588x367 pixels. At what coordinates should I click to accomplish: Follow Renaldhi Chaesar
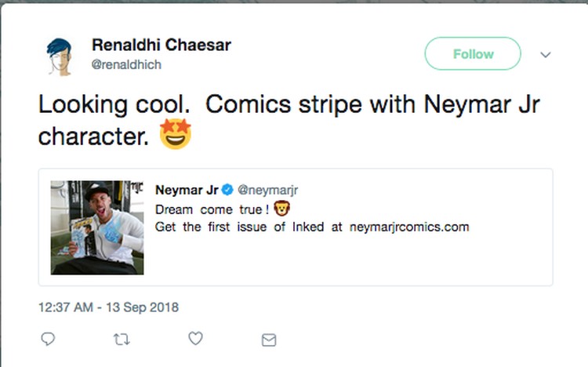pyautogui.click(x=473, y=53)
